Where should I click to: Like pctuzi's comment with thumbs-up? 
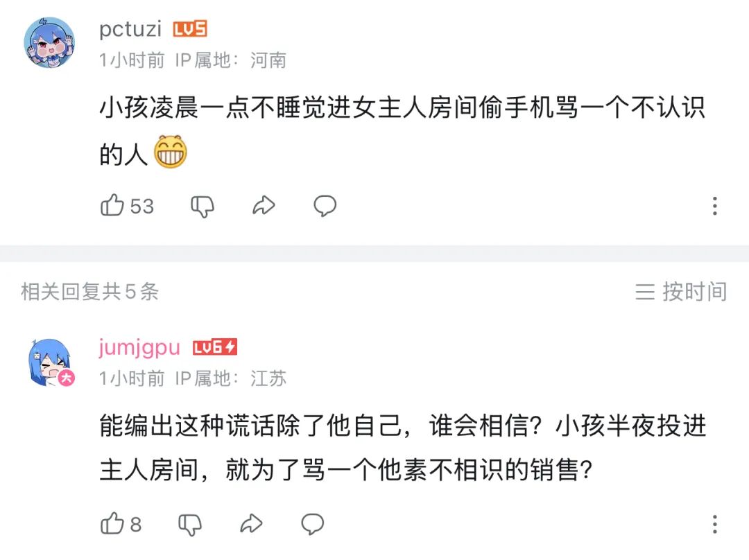[x=113, y=206]
